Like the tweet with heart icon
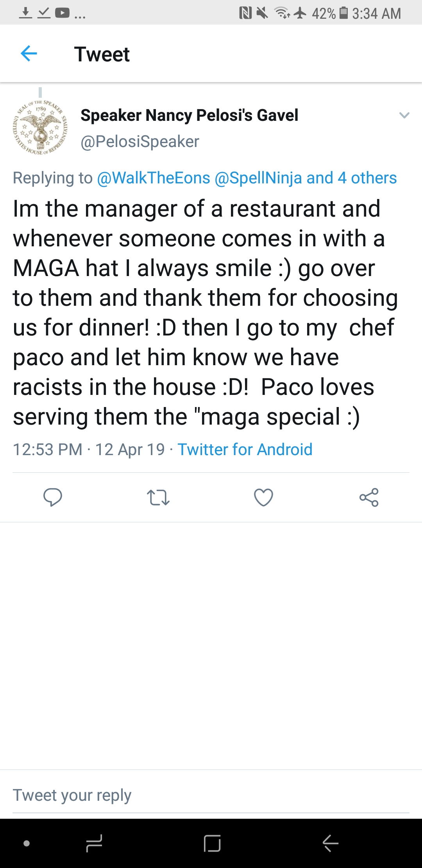Image resolution: width=422 pixels, height=868 pixels. [263, 497]
